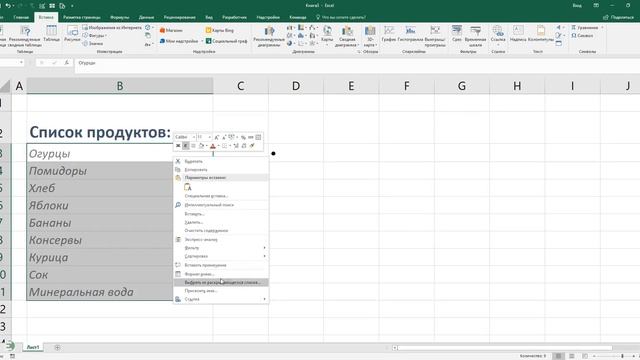Click Социальный граф add-in
The height and width of the screenshot is (360, 640).
coord(227,41)
